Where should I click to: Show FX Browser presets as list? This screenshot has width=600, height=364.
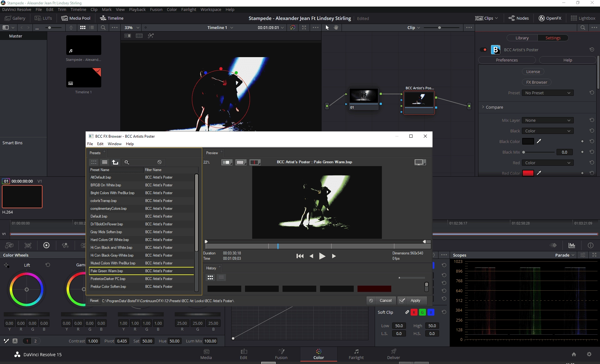(x=105, y=162)
